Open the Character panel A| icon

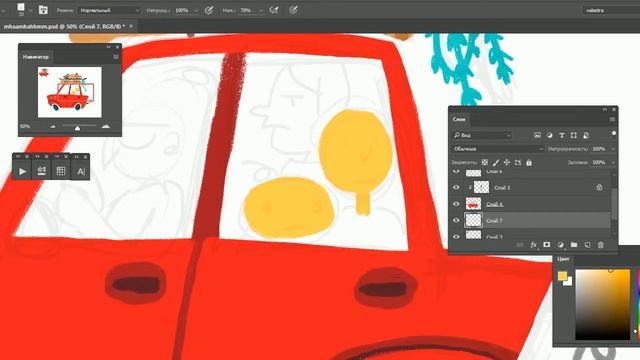[81, 171]
